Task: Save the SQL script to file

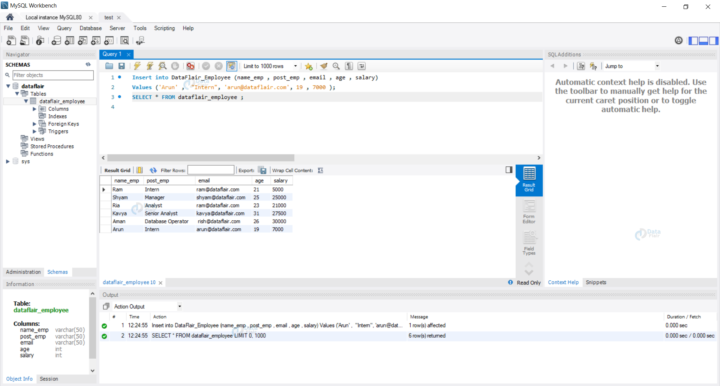Action: [x=121, y=66]
